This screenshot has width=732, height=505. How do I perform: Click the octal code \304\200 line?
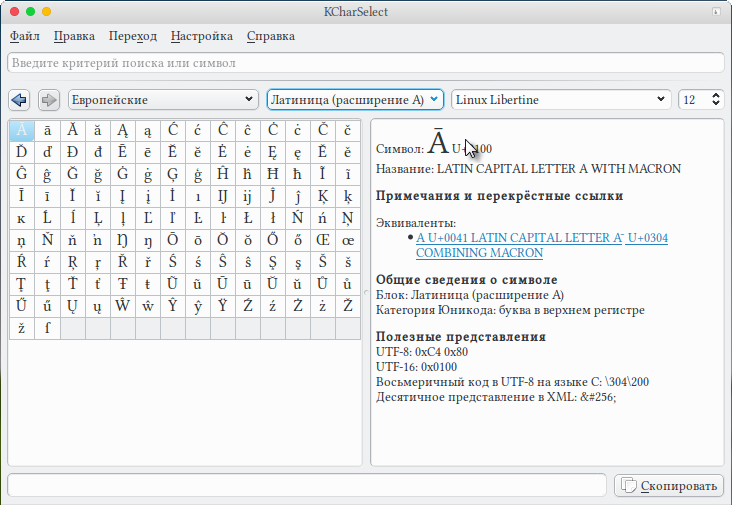point(513,382)
